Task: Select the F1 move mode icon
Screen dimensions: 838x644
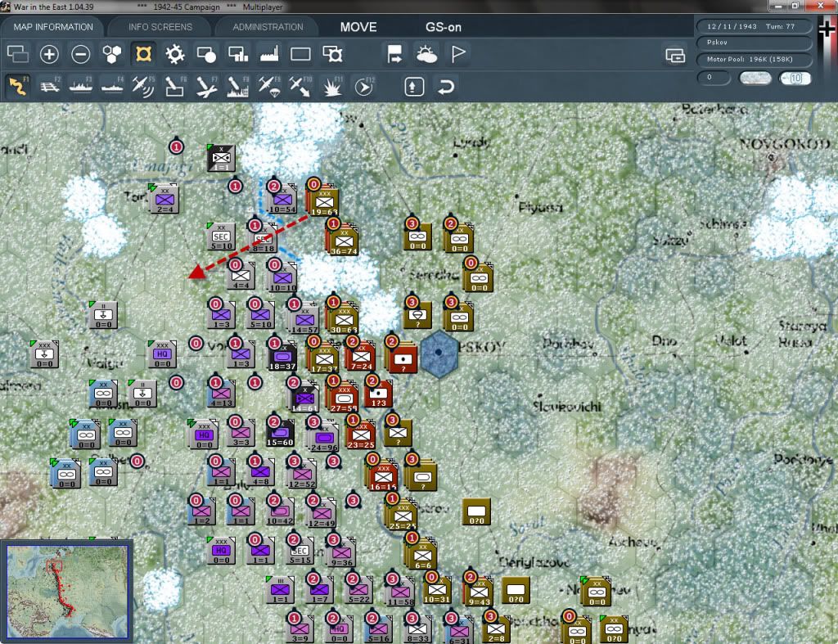Action: 18,86
